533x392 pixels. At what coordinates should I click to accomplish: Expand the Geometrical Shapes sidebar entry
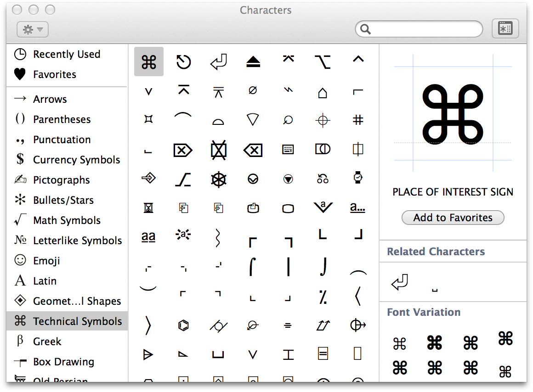point(77,301)
